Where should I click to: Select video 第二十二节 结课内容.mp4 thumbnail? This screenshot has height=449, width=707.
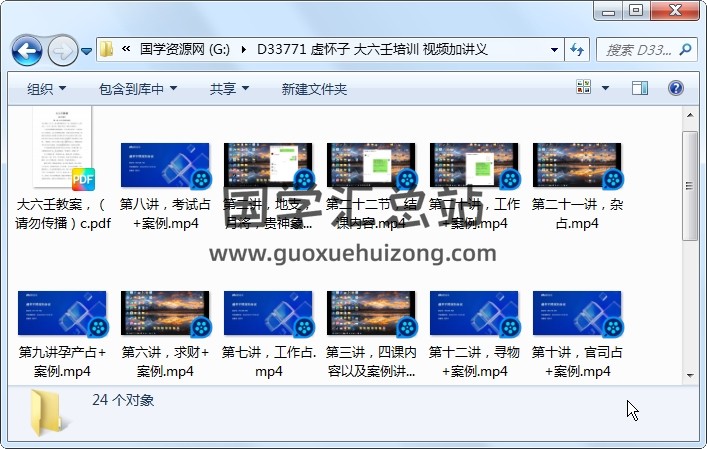click(371, 165)
